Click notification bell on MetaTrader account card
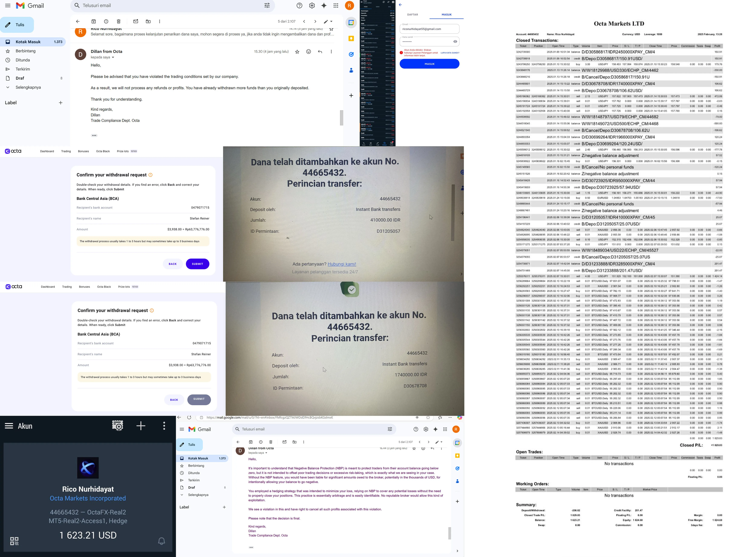 click(162, 541)
